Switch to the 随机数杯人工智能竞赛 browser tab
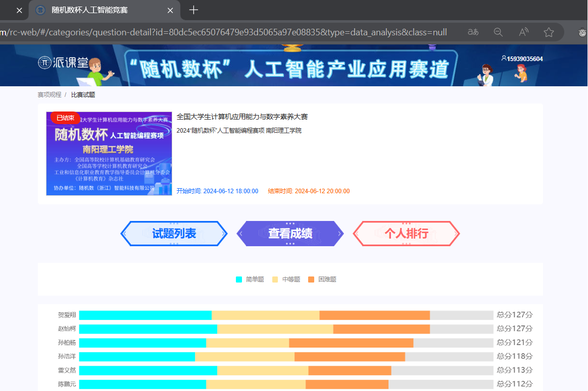The width and height of the screenshot is (588, 391). (96, 10)
